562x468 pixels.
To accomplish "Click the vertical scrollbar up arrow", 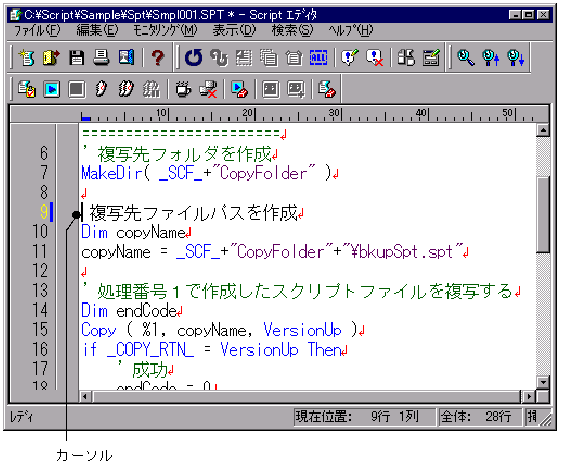I will 543,130.
